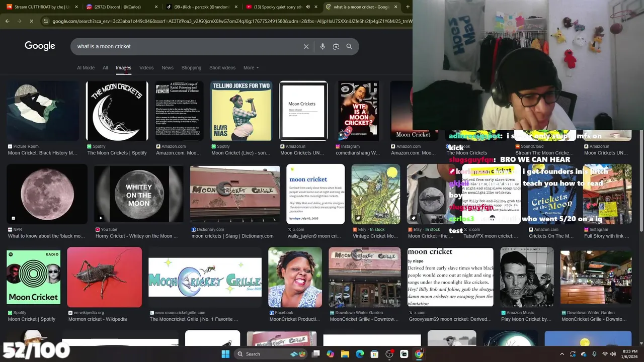Click 'Horny Cricket - Whitey on the Moon' link
This screenshot has width=644, height=362.
[x=136, y=236]
